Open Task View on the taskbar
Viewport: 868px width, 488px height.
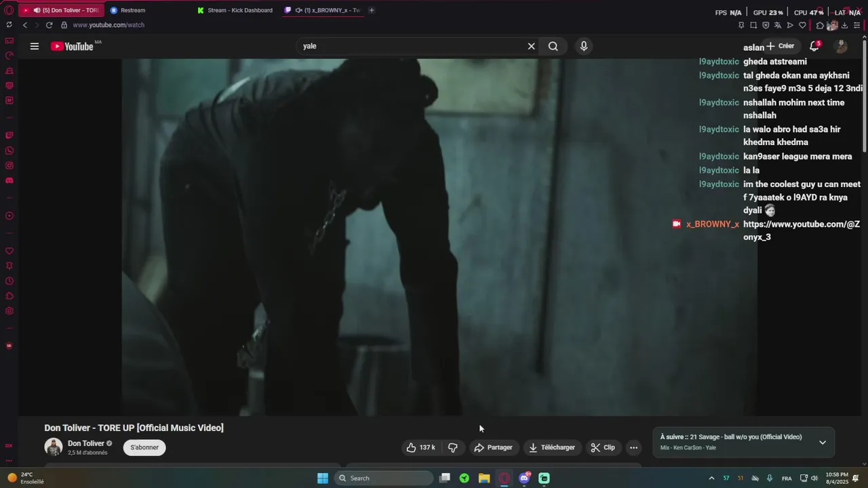[445, 478]
